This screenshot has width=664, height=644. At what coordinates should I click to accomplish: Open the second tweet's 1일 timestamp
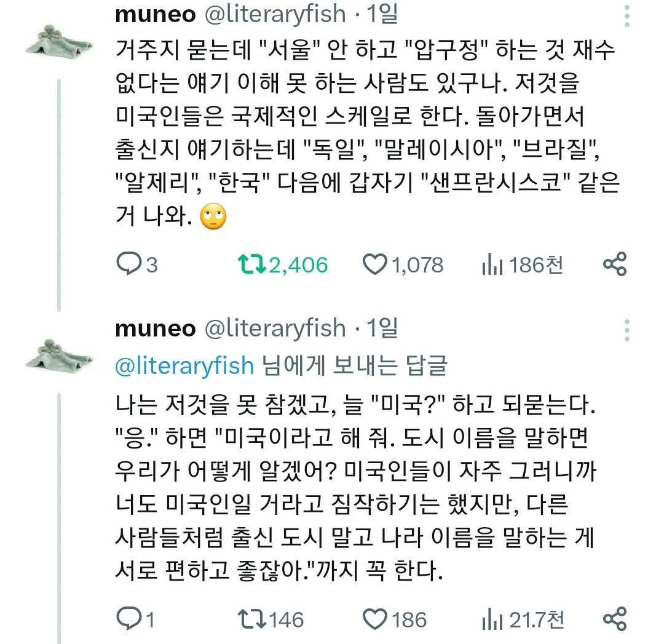(382, 329)
